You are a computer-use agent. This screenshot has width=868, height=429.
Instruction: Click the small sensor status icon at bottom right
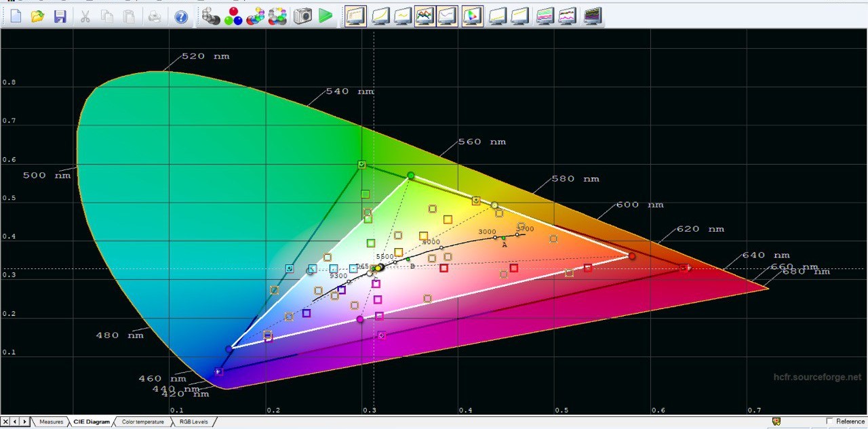(776, 422)
